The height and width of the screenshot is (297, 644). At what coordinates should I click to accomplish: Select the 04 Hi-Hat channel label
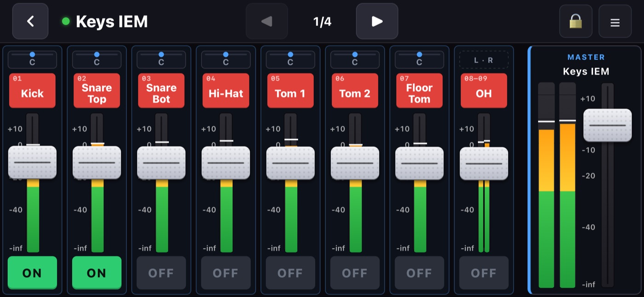226,91
